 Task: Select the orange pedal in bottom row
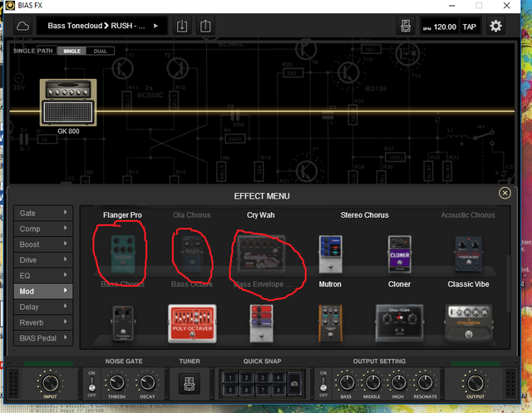point(330,323)
